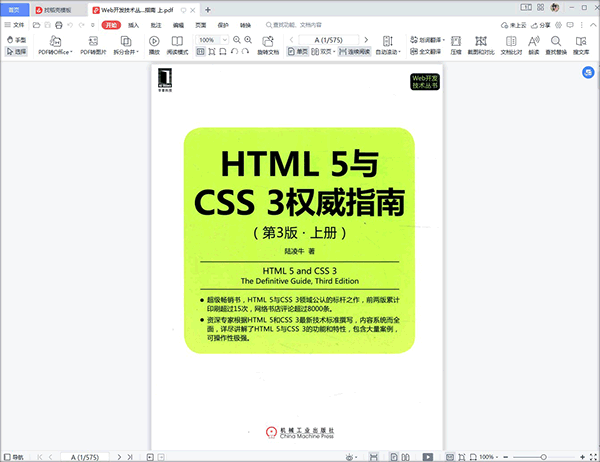Click the blue floating assistant icon
Image resolution: width=600 pixels, height=462 pixels.
pos(588,72)
